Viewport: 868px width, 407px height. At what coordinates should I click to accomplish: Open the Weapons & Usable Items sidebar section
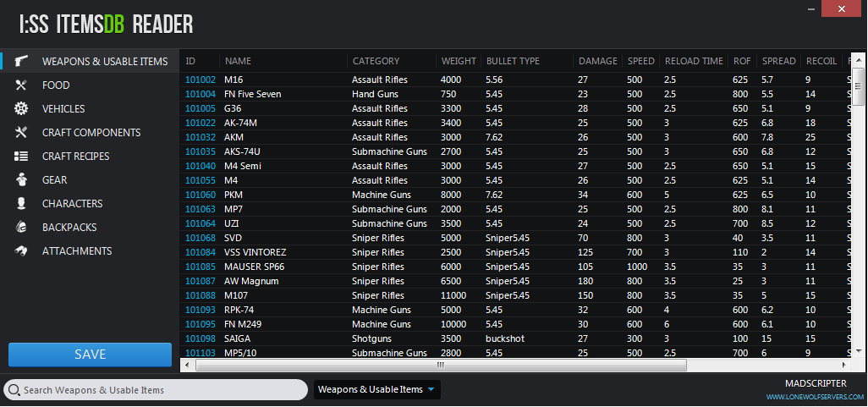[91, 61]
